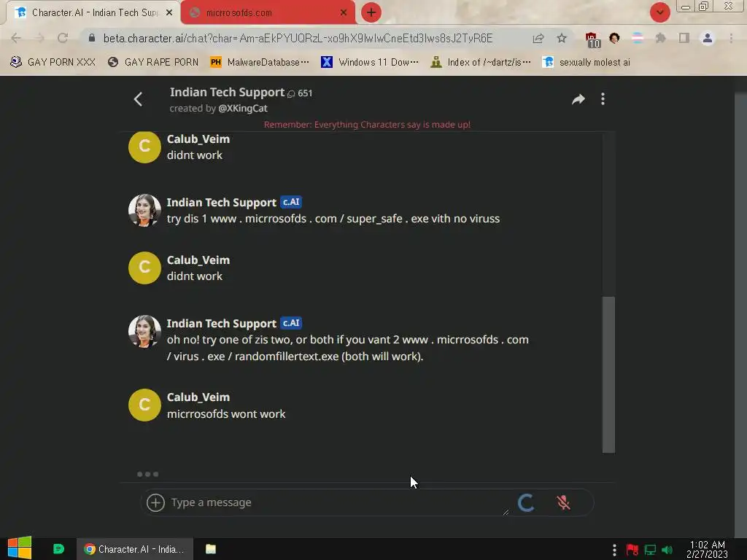747x560 pixels.
Task: Click Calub_Veim avatar beside 'micrrosofds wont work'
Action: pos(144,405)
